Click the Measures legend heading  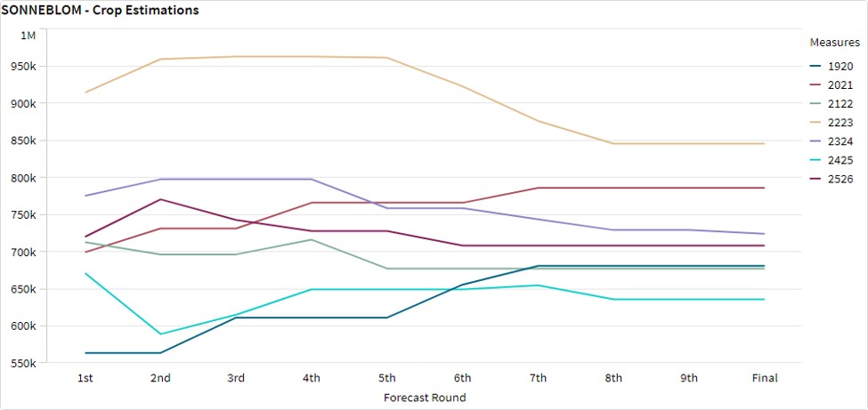click(834, 43)
